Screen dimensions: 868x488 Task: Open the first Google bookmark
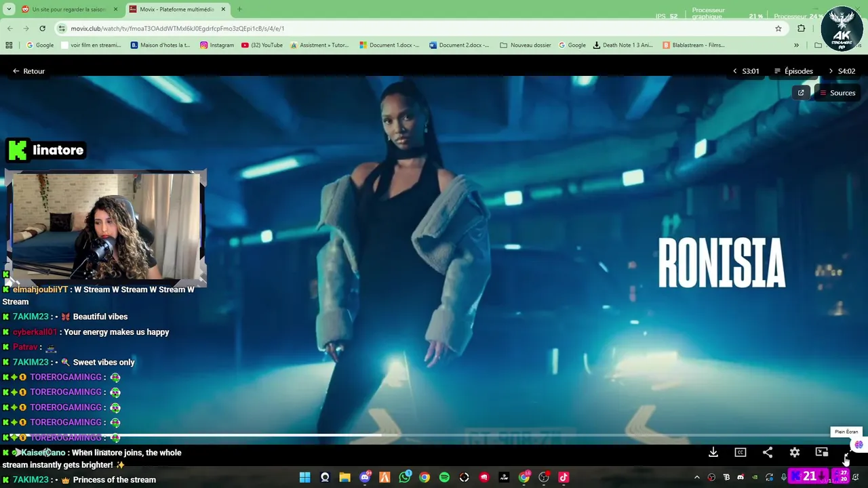pos(39,45)
